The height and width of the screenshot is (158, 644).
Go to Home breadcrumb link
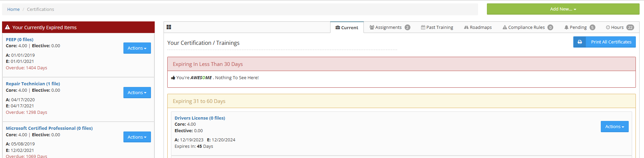13,10
